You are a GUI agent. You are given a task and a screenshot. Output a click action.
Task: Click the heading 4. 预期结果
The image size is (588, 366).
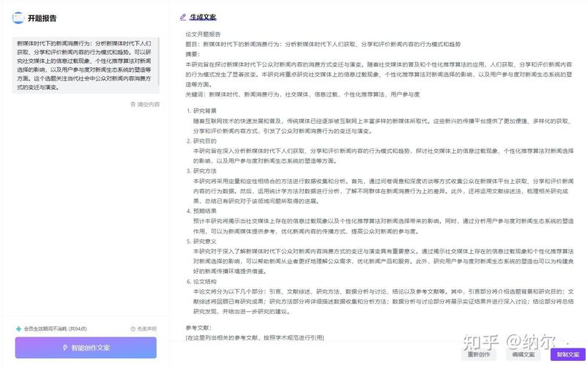(201, 211)
